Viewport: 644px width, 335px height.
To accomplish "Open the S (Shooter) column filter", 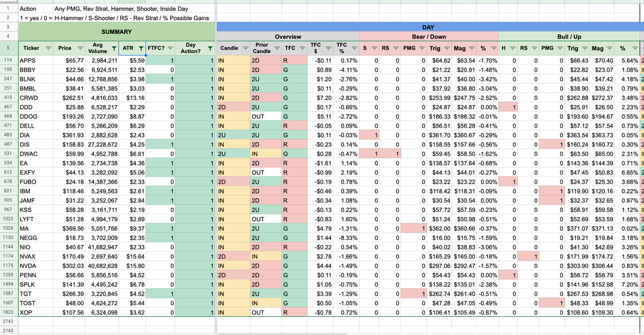I will (x=375, y=48).
